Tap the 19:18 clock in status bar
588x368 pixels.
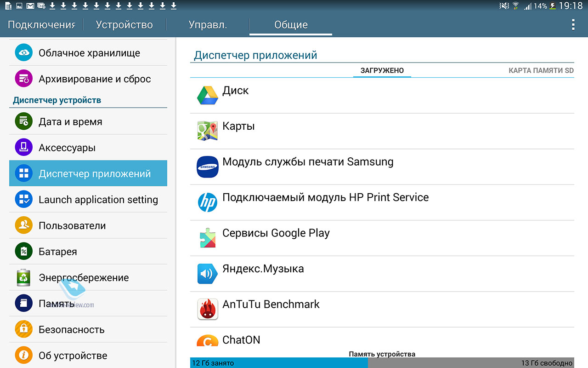(x=571, y=6)
